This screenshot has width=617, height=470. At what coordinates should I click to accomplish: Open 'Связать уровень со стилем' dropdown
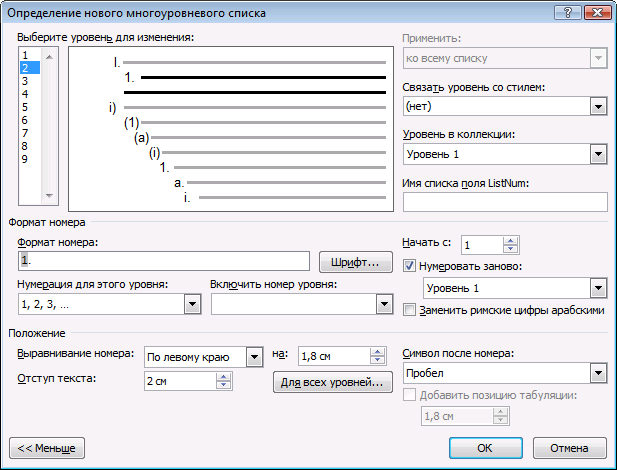coord(598,107)
